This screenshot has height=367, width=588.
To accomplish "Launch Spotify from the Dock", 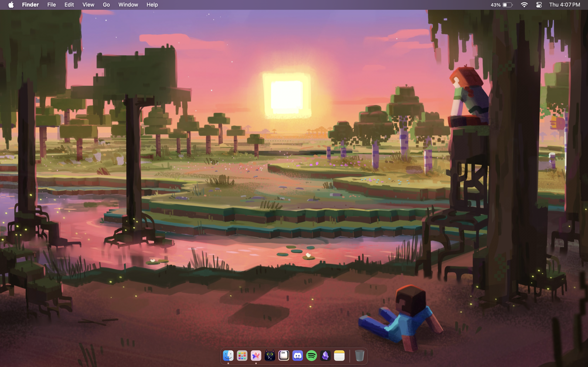I will 312,356.
